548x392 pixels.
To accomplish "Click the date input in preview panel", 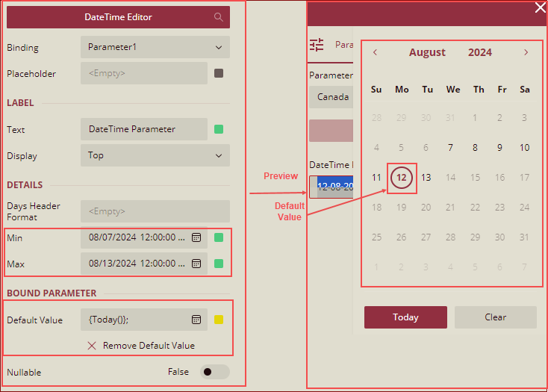I will (331, 187).
